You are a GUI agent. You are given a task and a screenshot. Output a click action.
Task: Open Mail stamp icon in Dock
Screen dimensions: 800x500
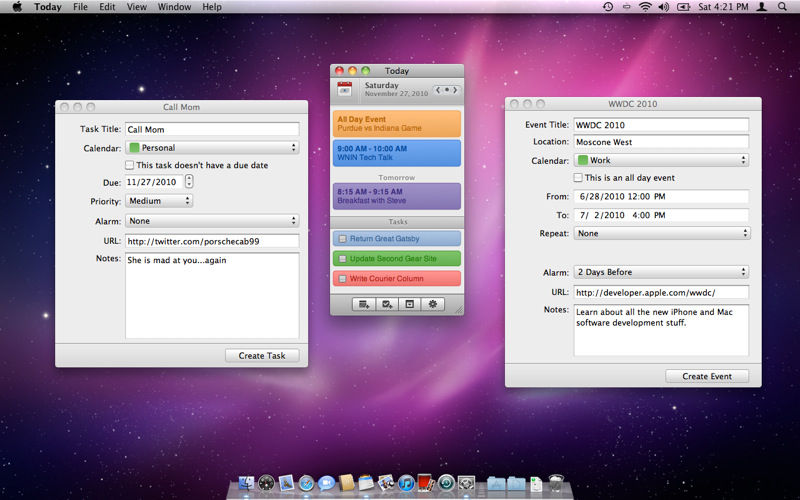287,482
